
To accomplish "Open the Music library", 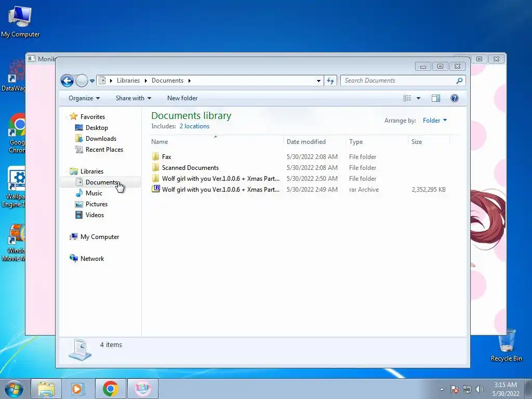I will (x=94, y=193).
